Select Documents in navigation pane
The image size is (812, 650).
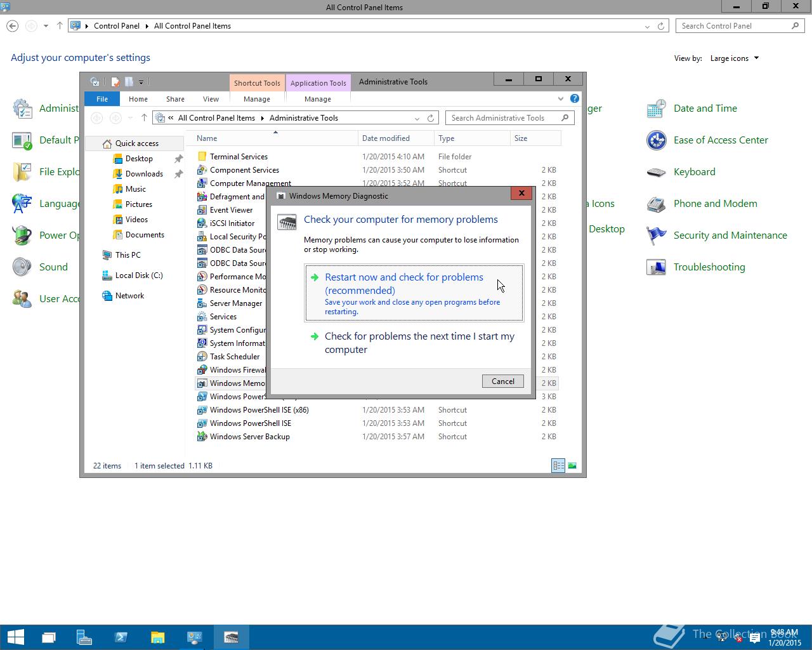pos(145,235)
